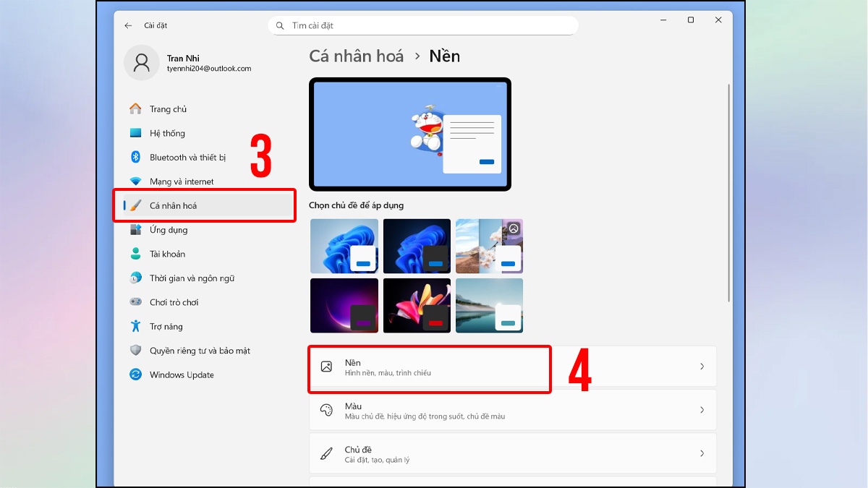Expand the Nền row chevron
Viewport: 868px width, 488px height.
pyautogui.click(x=702, y=367)
